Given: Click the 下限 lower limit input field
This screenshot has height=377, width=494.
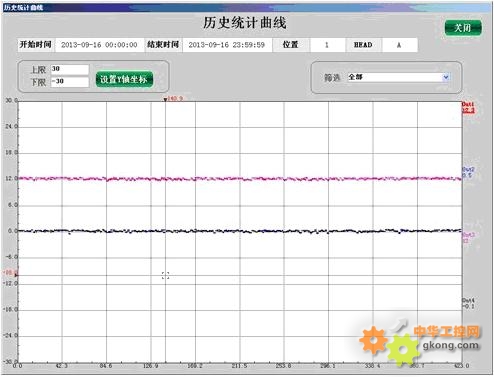Looking at the screenshot, I should point(70,81).
